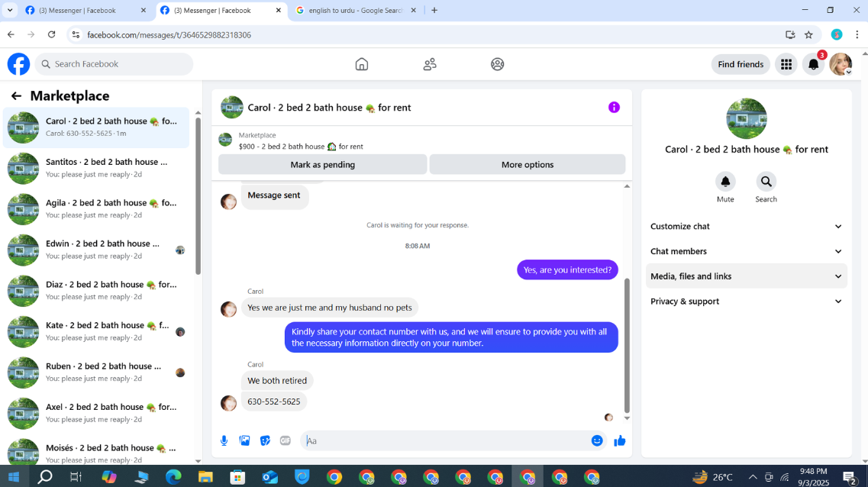Screen dimensions: 868x487
Task: Click the chat messages scrollbar
Action: pos(627,346)
